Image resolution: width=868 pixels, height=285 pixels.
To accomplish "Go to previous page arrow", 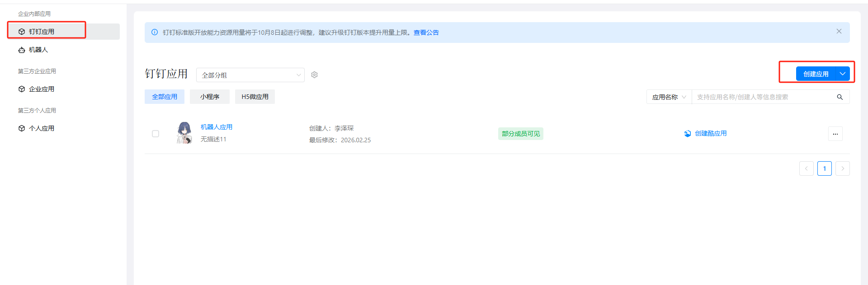I will click(x=806, y=168).
